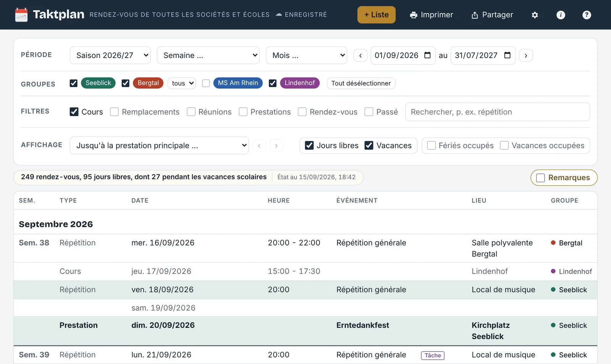Image resolution: width=611 pixels, height=364 pixels.
Task: Open settings via the gear icon
Action: click(535, 15)
